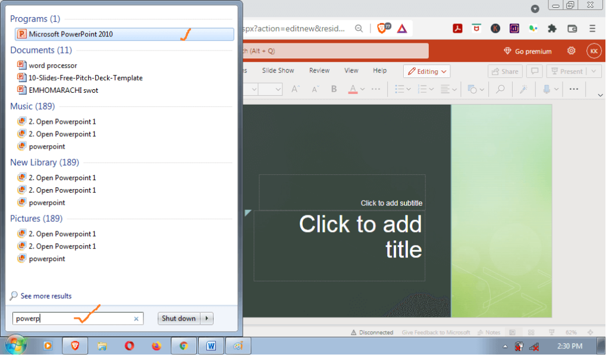Open the Editing mode dropdown

[427, 71]
